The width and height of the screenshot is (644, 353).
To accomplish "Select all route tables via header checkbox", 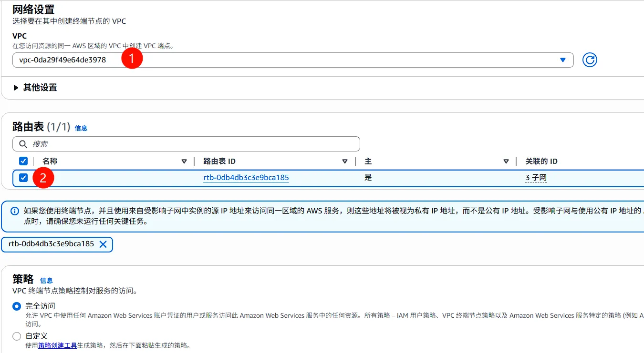I will 23,161.
